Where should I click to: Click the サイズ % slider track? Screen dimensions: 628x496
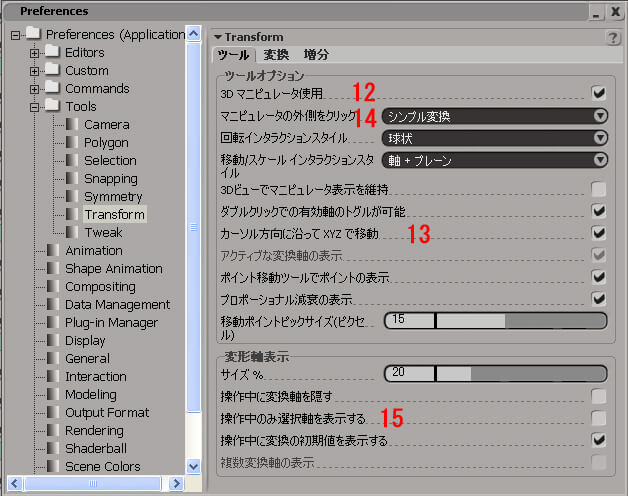pyautogui.click(x=521, y=374)
